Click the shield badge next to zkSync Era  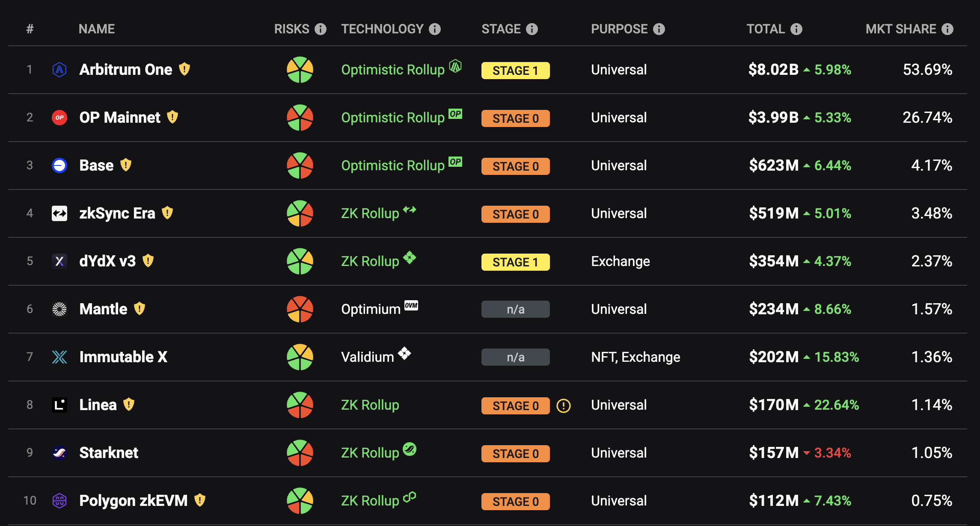[168, 213]
